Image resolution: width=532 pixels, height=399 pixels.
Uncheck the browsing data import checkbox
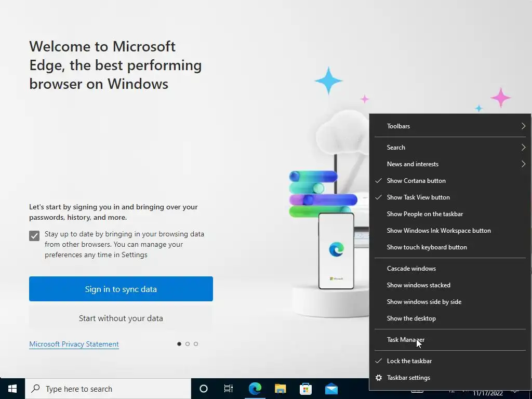34,235
